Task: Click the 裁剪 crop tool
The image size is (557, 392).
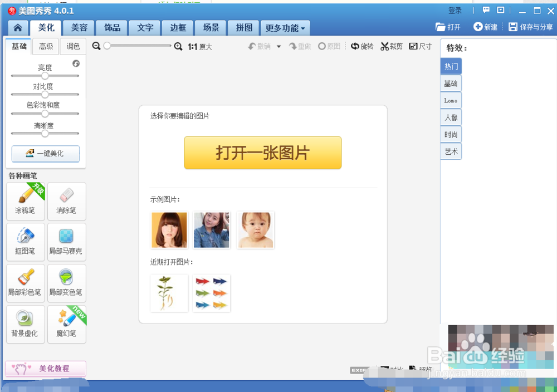Action: pyautogui.click(x=392, y=47)
